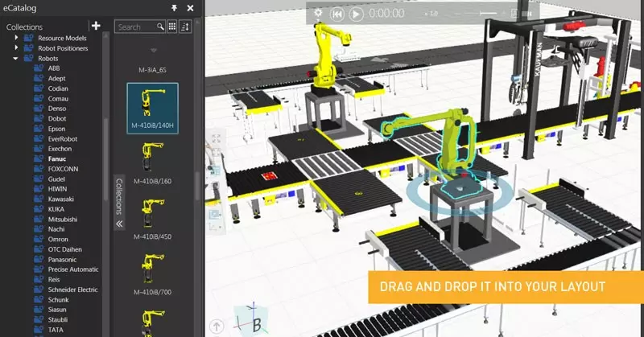Click the view orientation cube

tap(250, 319)
